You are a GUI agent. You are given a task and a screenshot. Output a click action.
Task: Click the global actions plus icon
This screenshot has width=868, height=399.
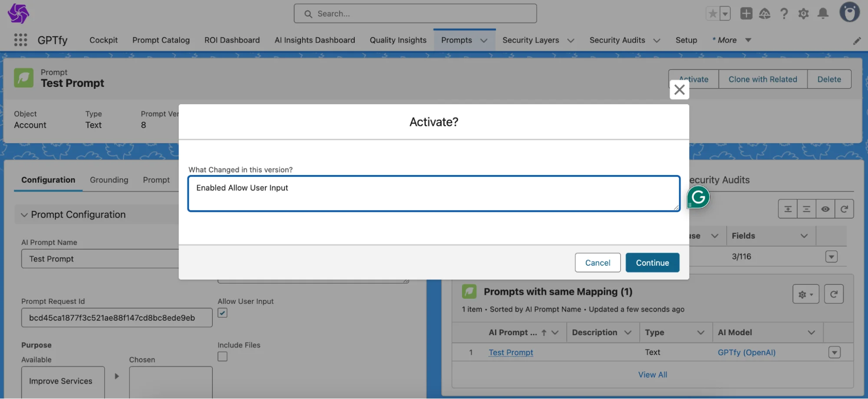746,13
